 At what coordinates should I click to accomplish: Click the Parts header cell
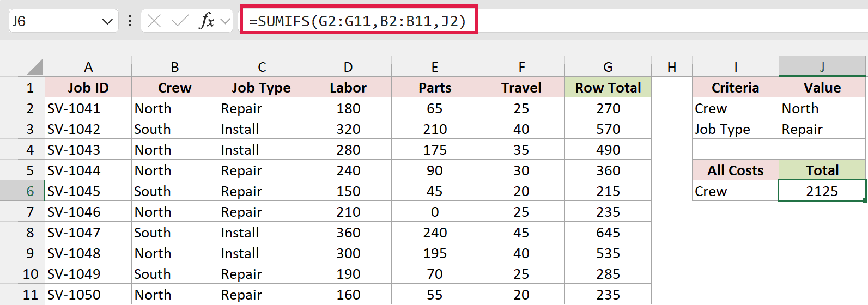435,88
